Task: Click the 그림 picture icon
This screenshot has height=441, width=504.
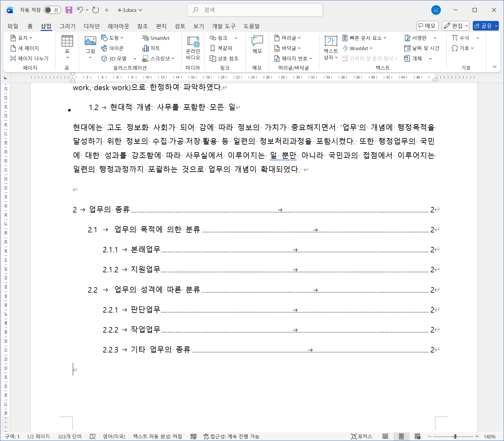Action: (x=90, y=41)
